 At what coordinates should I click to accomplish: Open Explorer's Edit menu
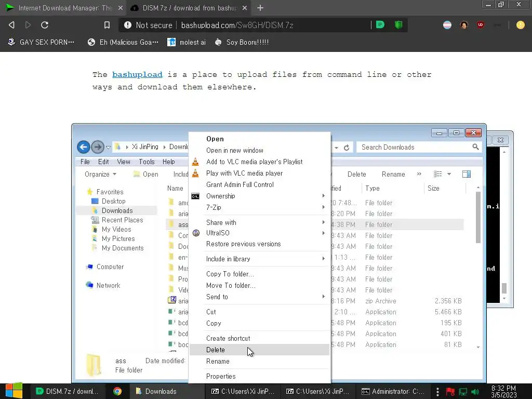[103, 162]
